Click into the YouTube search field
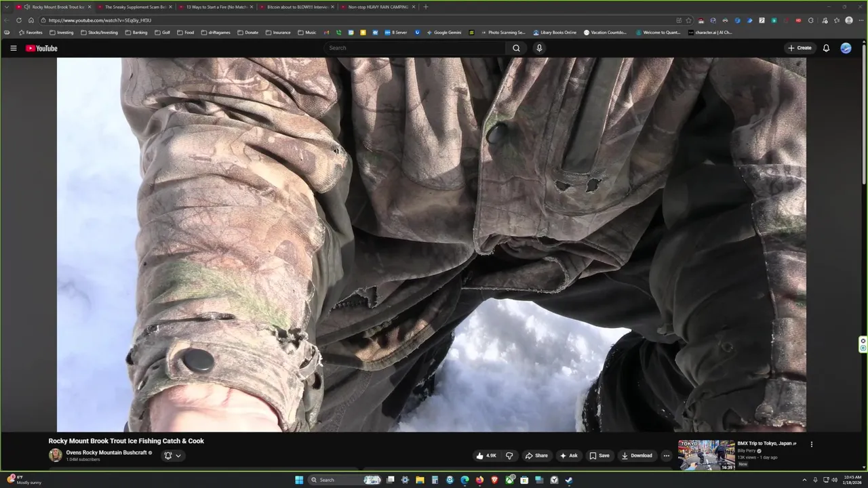868x488 pixels. (414, 48)
